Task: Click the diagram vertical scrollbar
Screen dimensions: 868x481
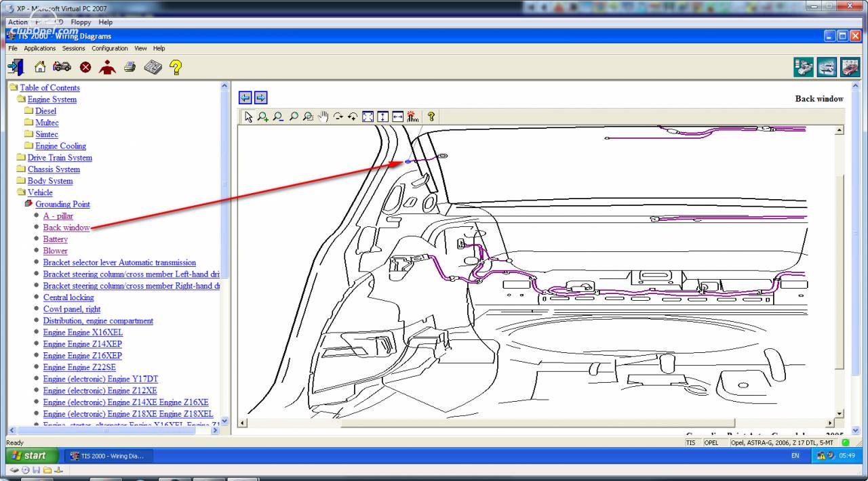Action: point(840,272)
